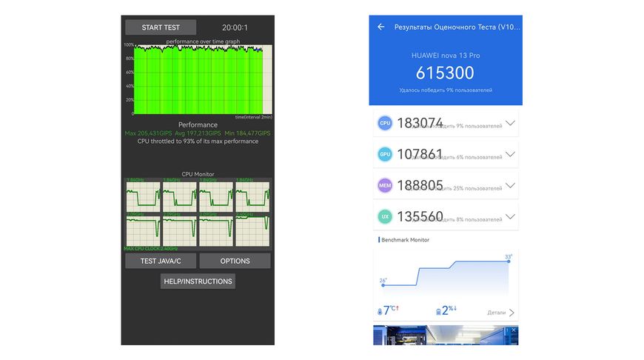Click the HUAWEI nova 13 Pro label

tap(446, 56)
